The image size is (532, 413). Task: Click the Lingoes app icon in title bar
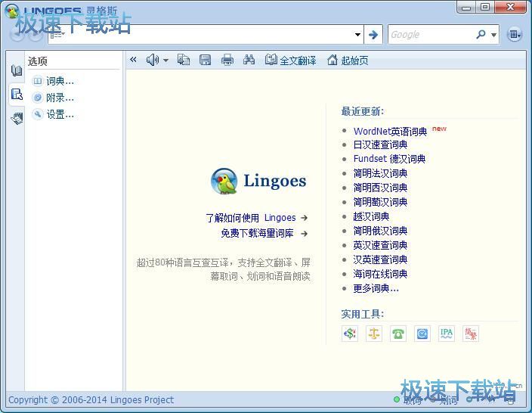point(11,11)
